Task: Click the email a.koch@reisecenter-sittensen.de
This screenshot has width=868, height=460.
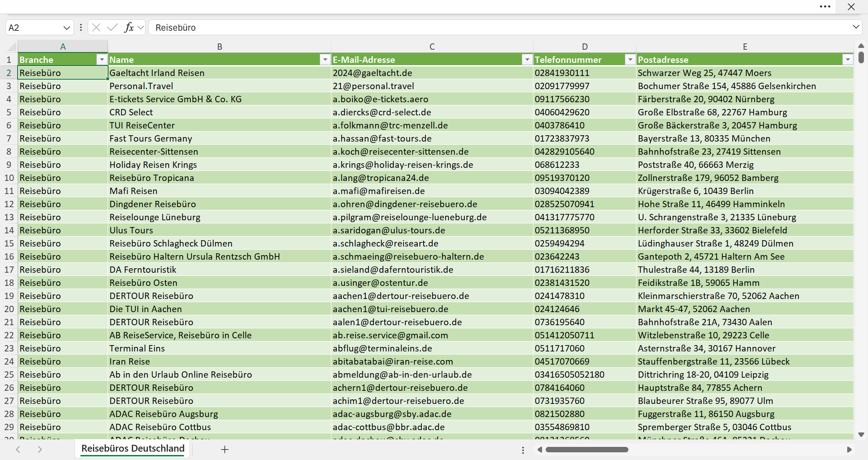Action: [432, 152]
